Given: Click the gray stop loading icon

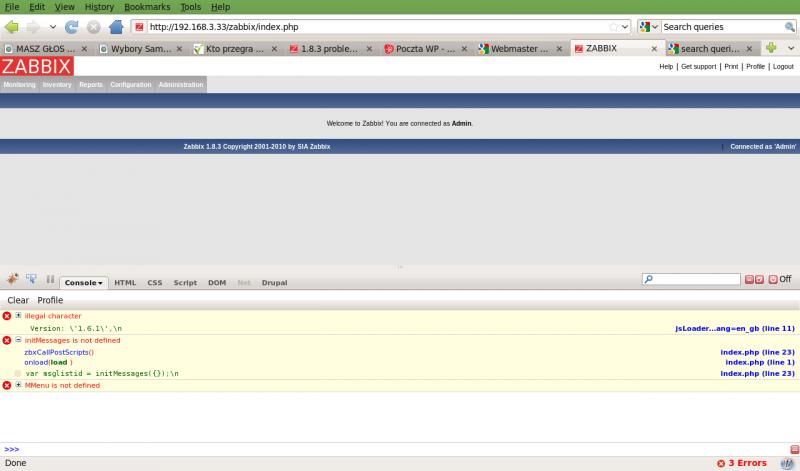Looking at the screenshot, I should [93, 27].
